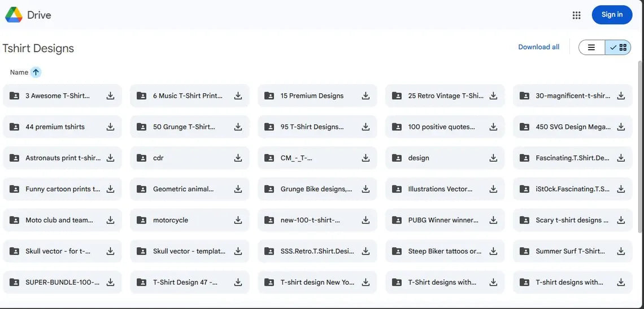The image size is (644, 309).
Task: Click the Download all link
Action: point(538,47)
